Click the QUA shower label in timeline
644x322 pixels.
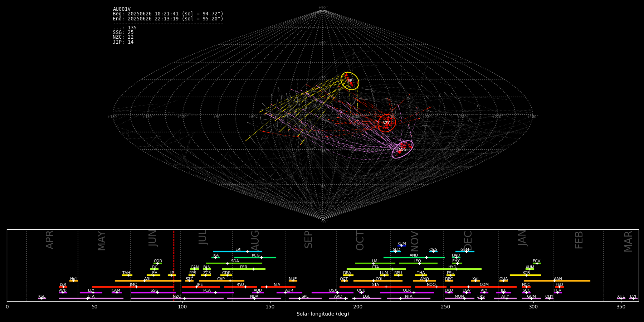(x=504, y=279)
